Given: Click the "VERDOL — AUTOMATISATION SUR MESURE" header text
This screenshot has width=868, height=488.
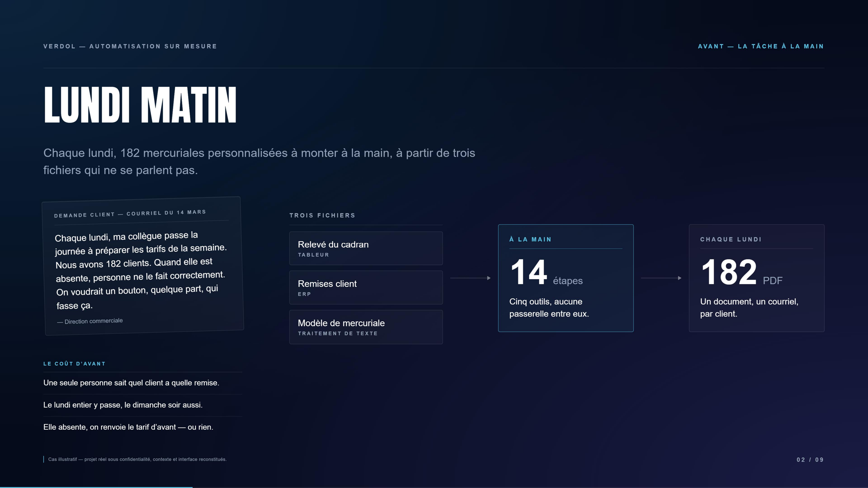Looking at the screenshot, I should [x=130, y=47].
